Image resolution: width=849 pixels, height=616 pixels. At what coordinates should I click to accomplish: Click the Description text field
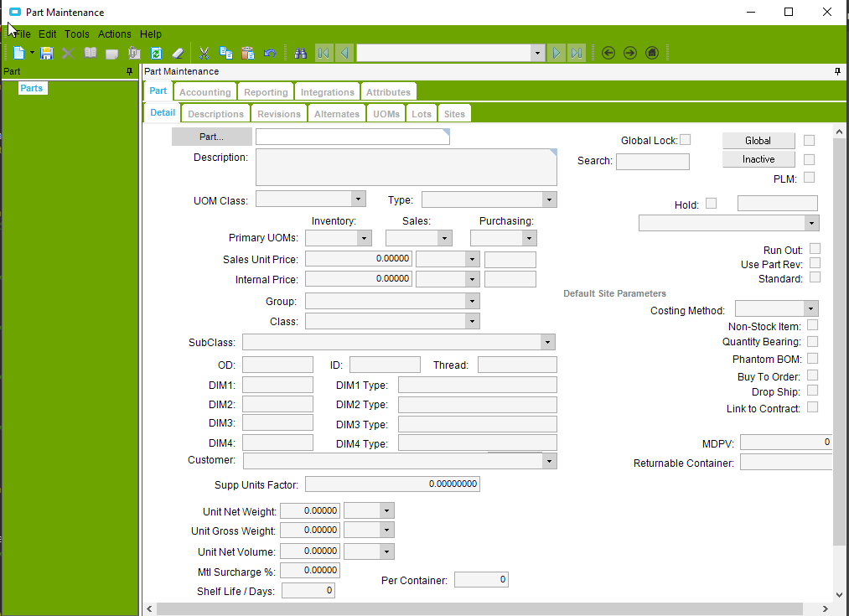point(406,167)
